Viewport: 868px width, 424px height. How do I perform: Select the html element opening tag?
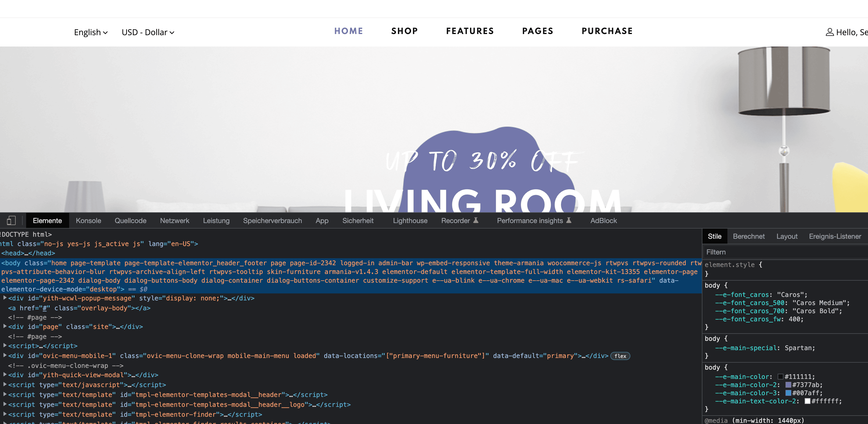pyautogui.click(x=99, y=243)
